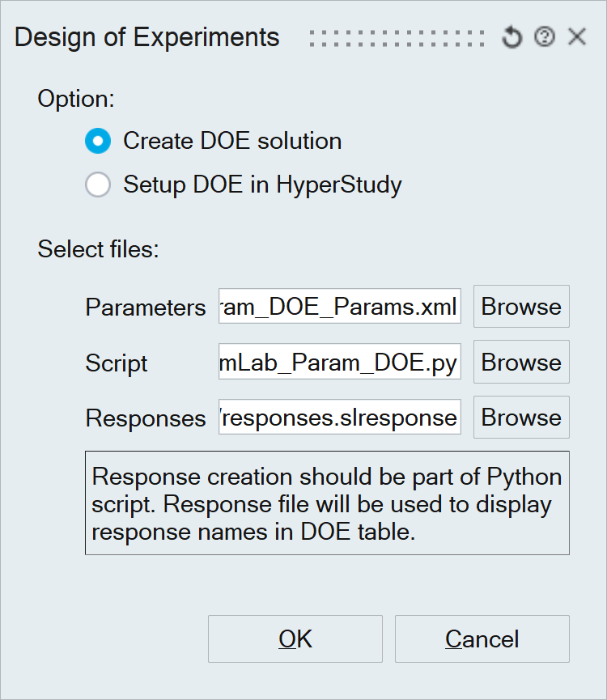Click the reset arrow icon in title bar
This screenshot has height=700, width=607.
tap(511, 37)
